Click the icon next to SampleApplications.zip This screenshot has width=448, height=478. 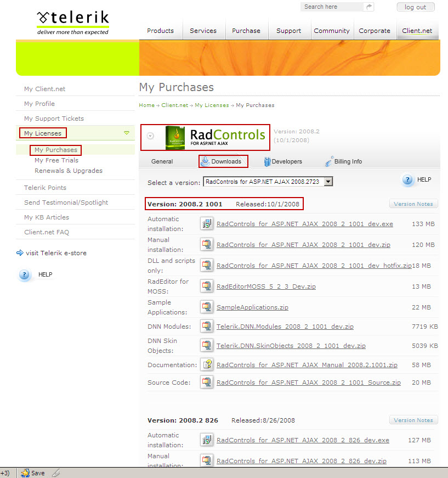[x=207, y=307]
